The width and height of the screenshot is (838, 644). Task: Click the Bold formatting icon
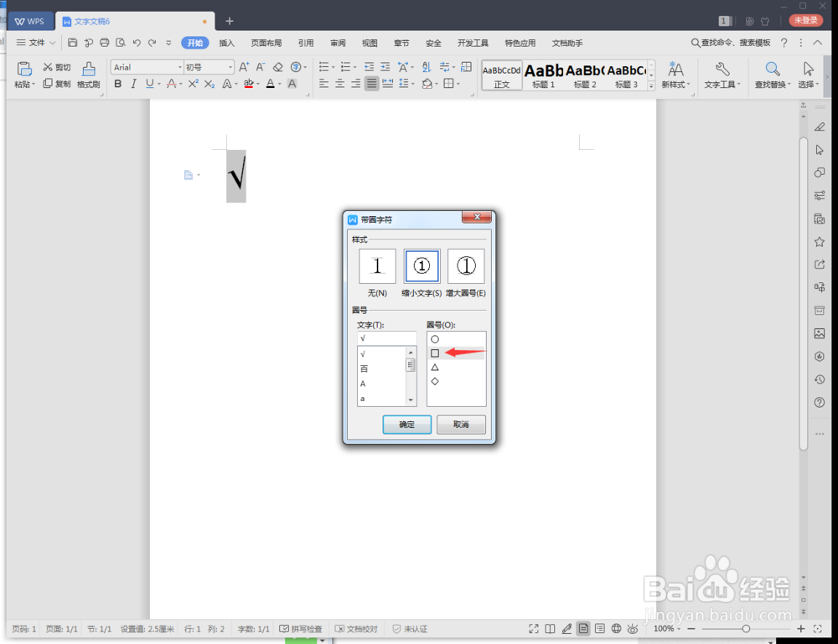(117, 84)
